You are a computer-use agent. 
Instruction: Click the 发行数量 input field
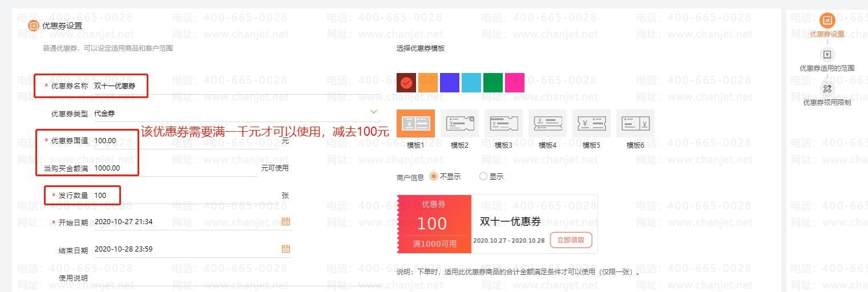click(187, 196)
